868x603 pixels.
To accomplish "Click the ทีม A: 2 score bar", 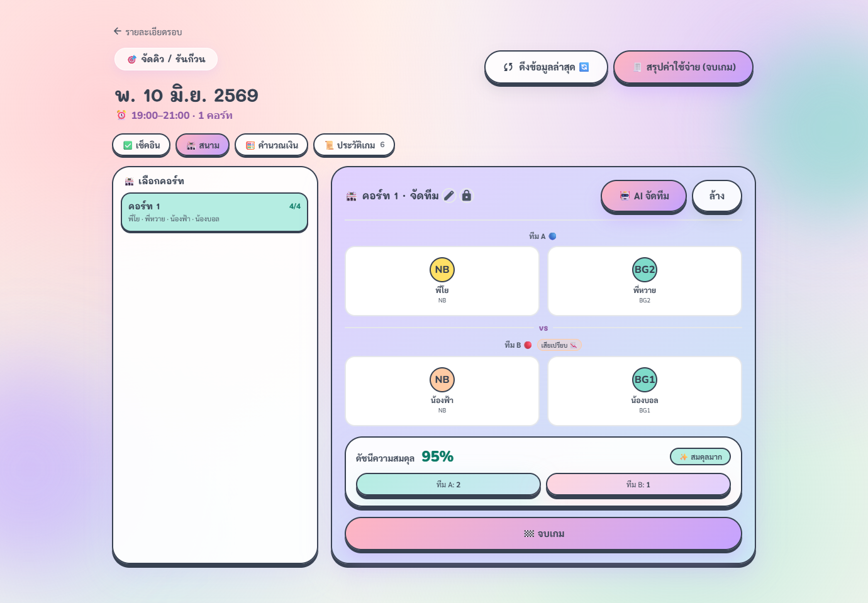I will point(448,485).
